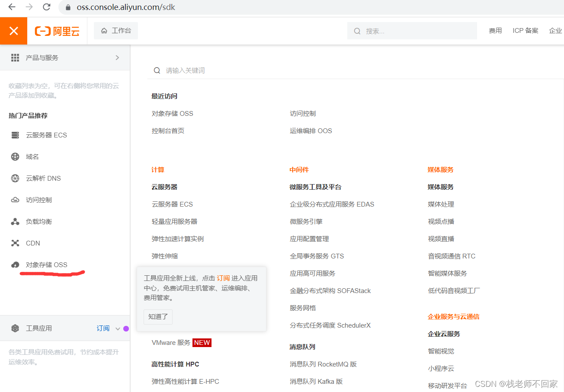The image size is (564, 392).
Task: Open 低代码音视频工厂 link
Action: (454, 291)
